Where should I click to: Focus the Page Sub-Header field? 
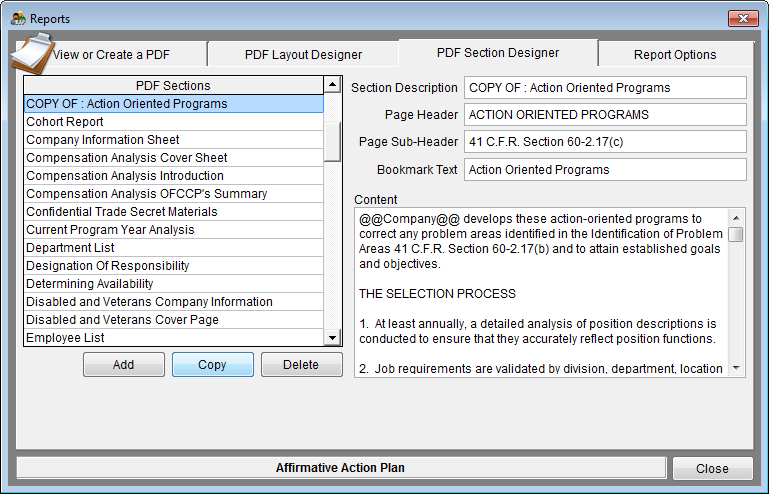tap(605, 142)
